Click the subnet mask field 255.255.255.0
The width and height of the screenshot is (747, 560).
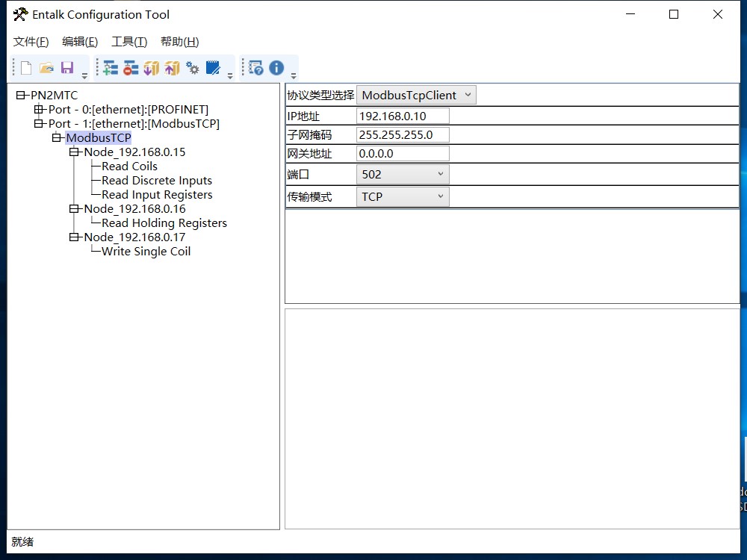coord(403,134)
